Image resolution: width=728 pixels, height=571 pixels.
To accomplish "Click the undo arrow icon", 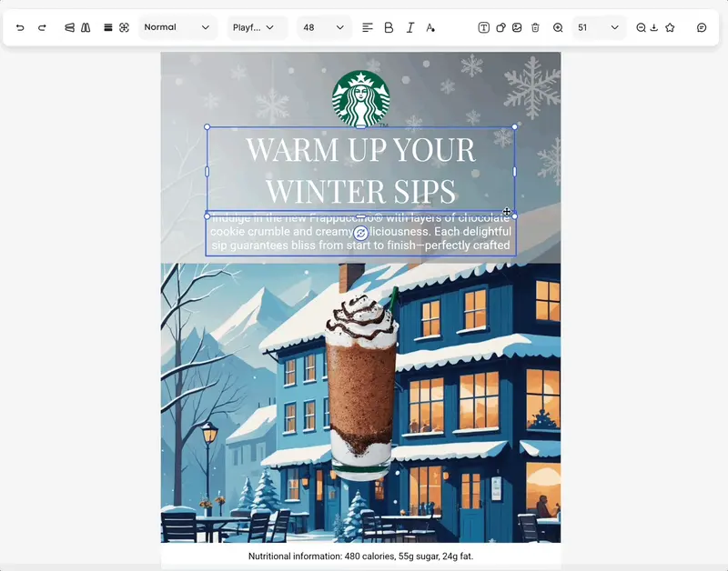I will pos(20,28).
